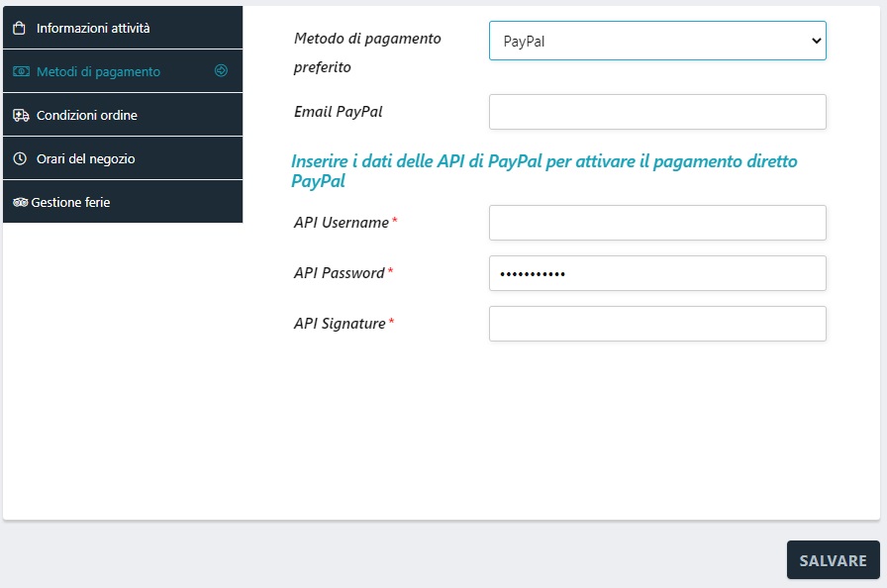887x588 pixels.
Task: Click the clock icon beside Orari del negozio
Action: point(20,159)
